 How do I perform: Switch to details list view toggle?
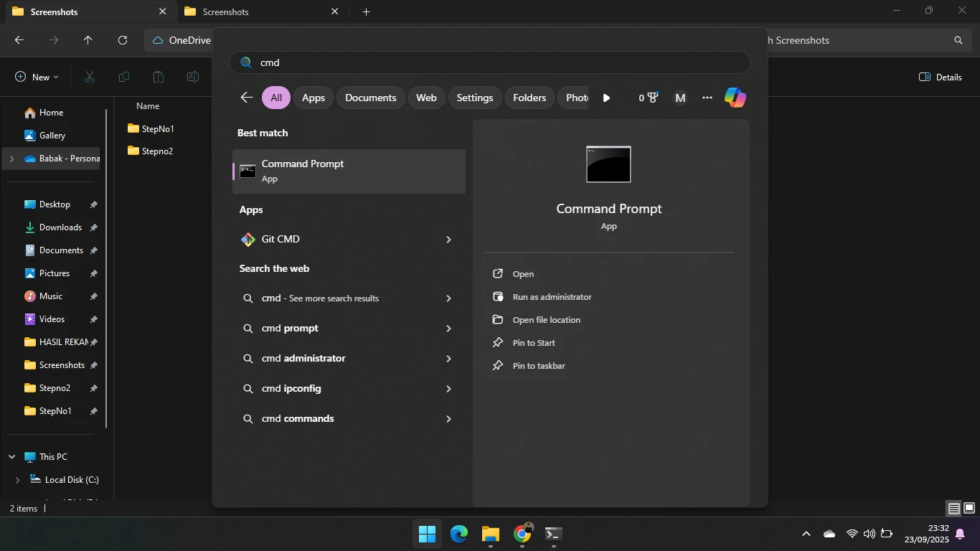click(953, 509)
